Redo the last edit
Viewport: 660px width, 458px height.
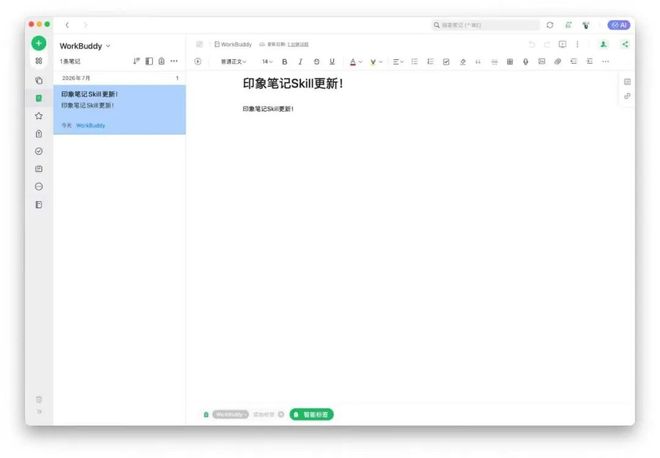(547, 44)
